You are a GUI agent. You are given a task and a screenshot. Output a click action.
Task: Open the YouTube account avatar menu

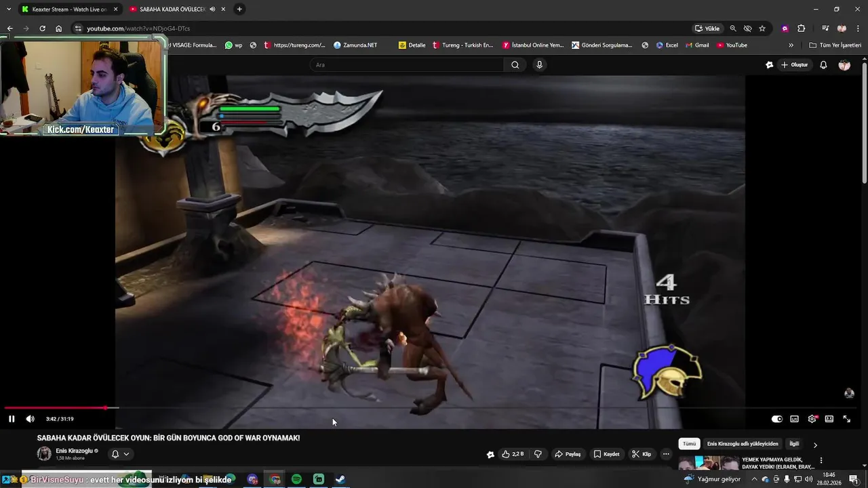point(844,65)
